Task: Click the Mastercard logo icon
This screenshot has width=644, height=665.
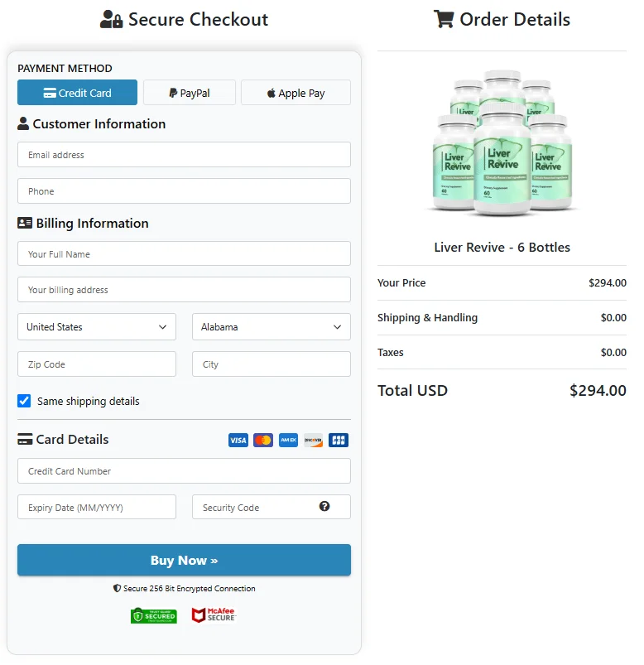Action: click(263, 441)
